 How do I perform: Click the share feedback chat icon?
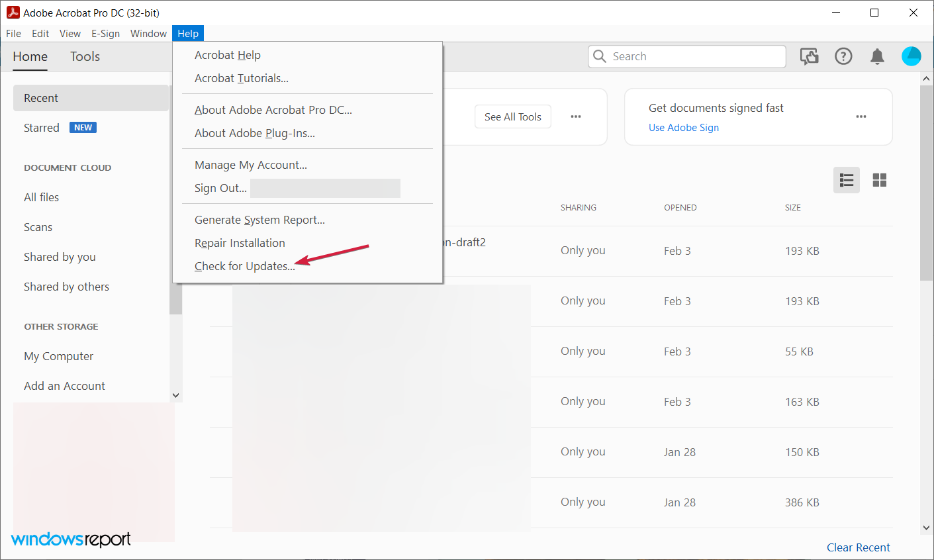coord(809,57)
